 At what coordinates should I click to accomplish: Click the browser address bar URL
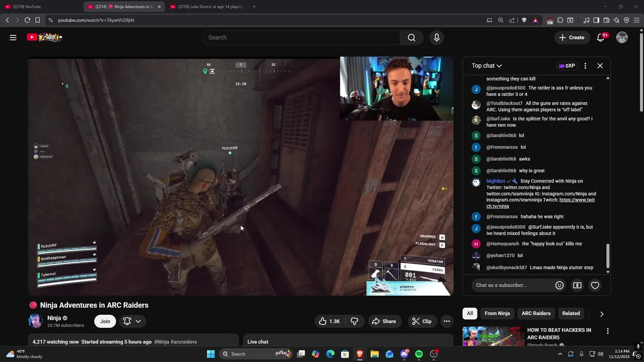tap(96, 20)
